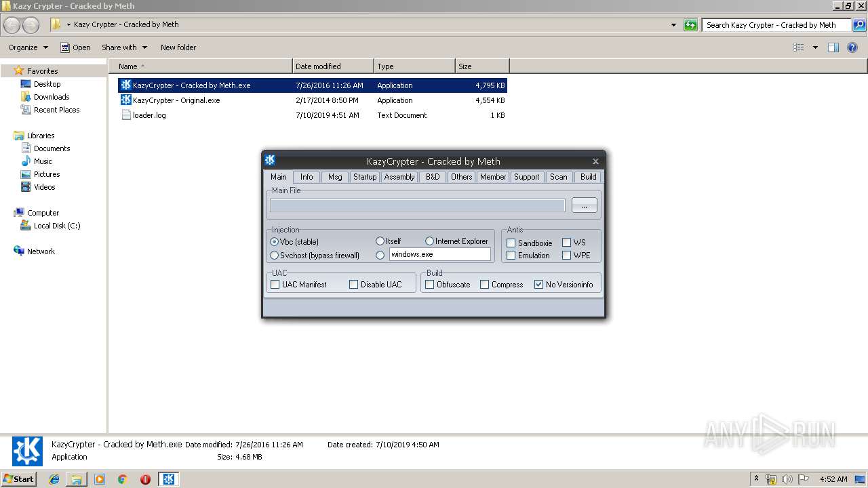The width and height of the screenshot is (868, 488).
Task: Open Action Center flag tray icon
Action: pyautogui.click(x=804, y=479)
